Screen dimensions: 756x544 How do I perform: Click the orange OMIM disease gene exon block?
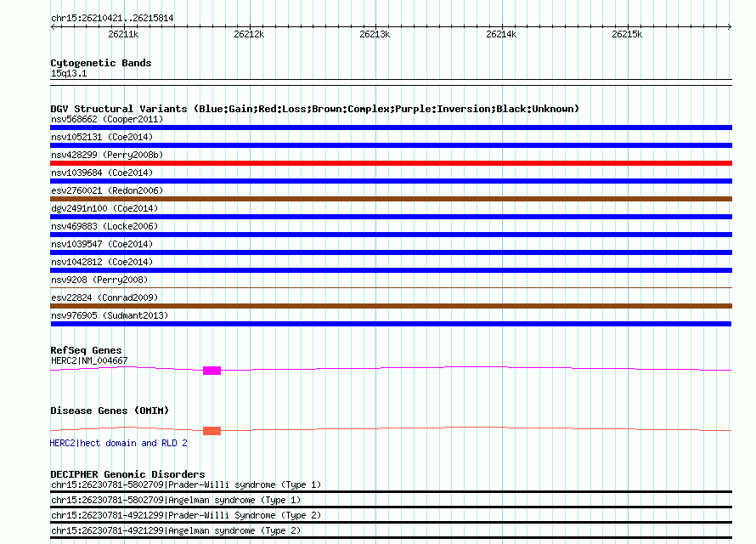(212, 431)
